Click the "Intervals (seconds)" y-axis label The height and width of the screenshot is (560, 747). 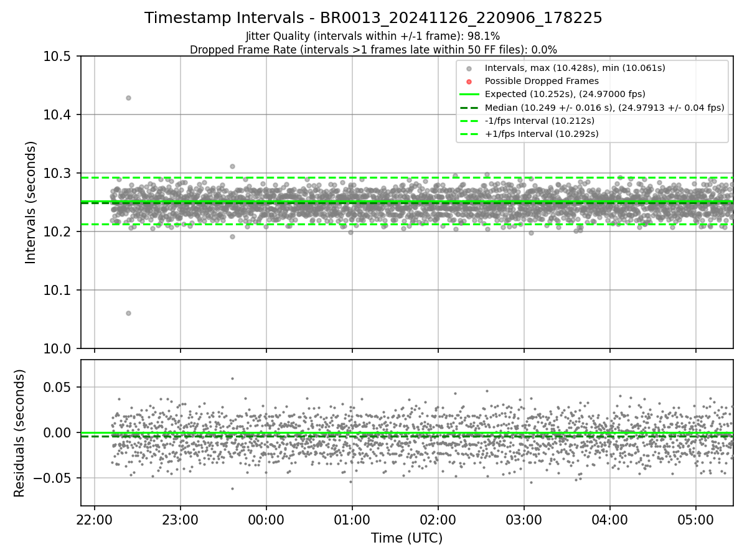coord(31,202)
